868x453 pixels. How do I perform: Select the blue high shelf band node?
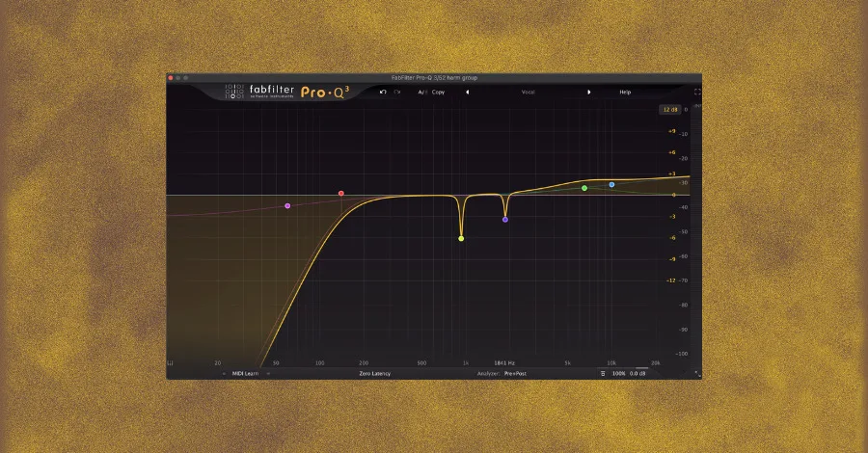tap(611, 185)
